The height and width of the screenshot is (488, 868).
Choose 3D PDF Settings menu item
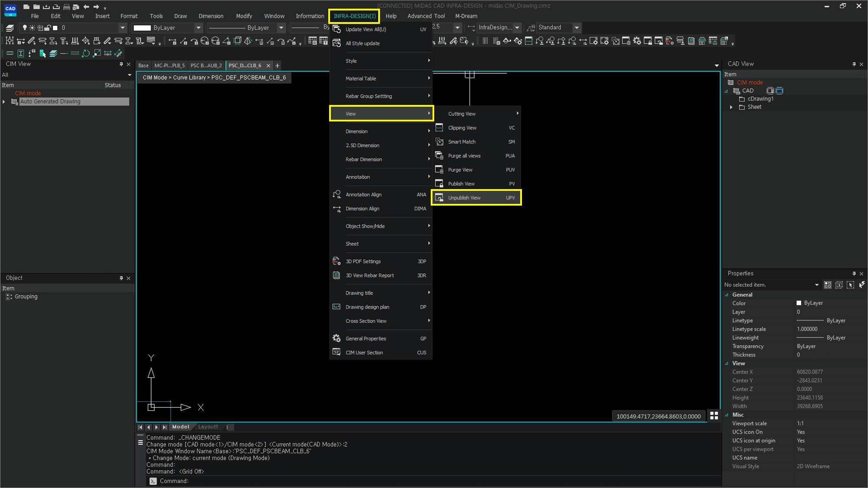click(381, 261)
